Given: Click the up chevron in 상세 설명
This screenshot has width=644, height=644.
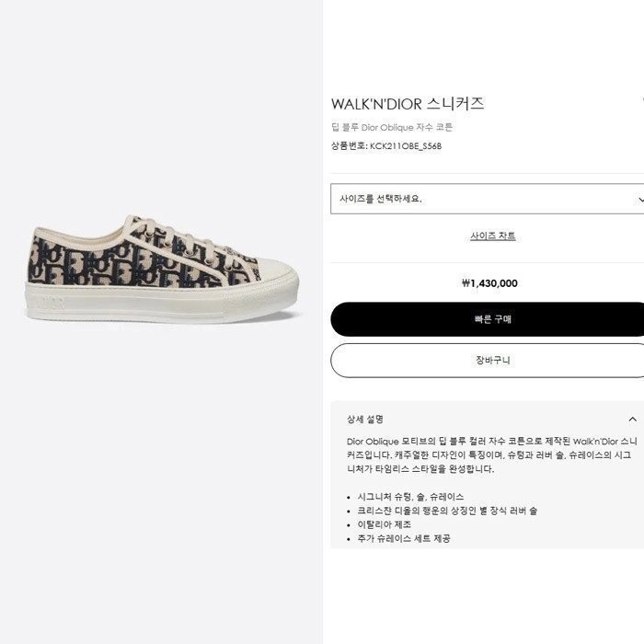Looking at the screenshot, I should (633, 420).
